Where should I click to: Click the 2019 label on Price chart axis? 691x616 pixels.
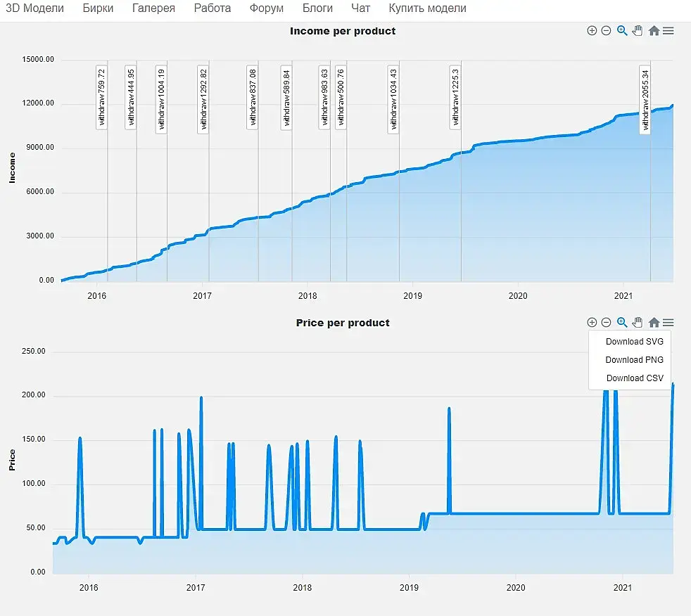[409, 588]
